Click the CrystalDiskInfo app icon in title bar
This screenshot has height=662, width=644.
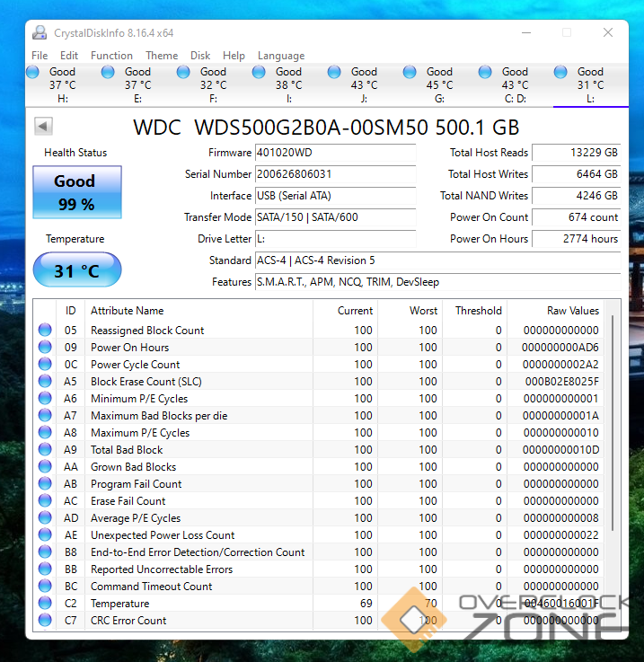40,33
